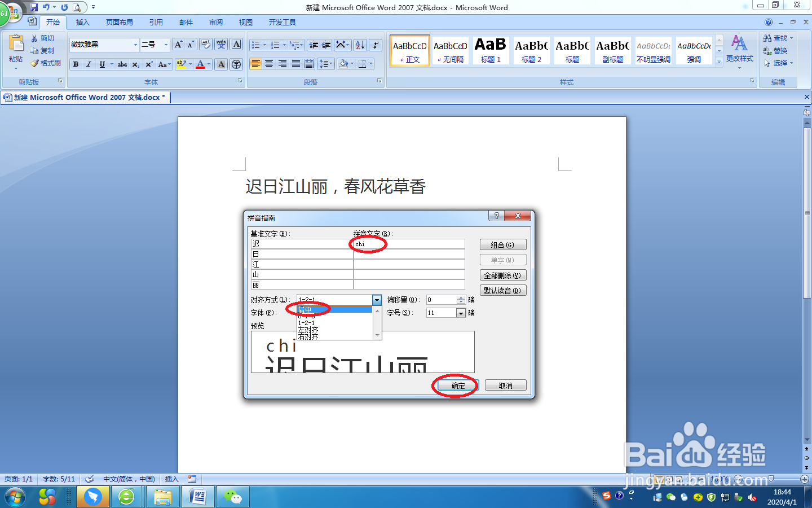Viewport: 812px width, 508px height.
Task: Switch to the 邮件 ribbon tab
Action: (x=186, y=23)
